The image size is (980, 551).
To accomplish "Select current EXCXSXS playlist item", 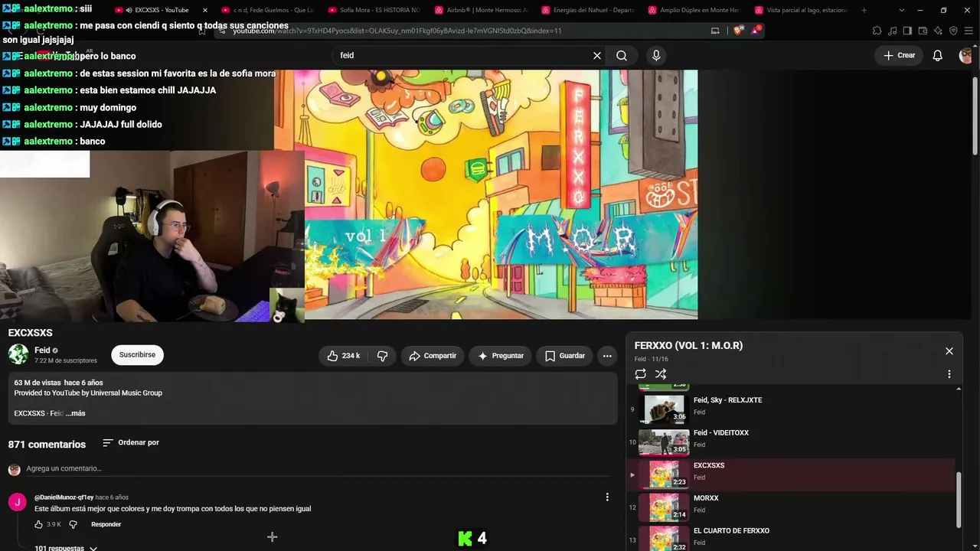I will [792, 474].
